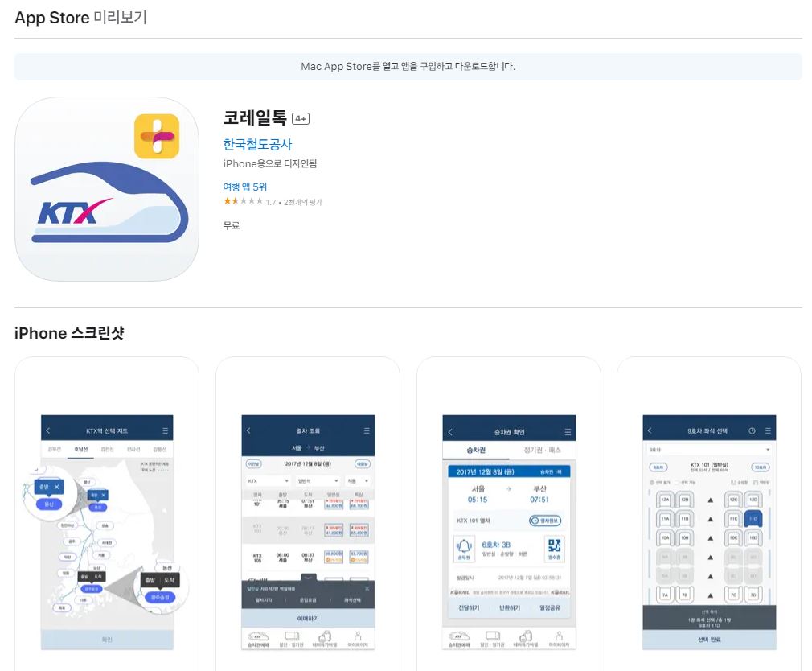
Task: Click hamburger menu in KTX역 선택 지도 screenshot
Action: [x=165, y=430]
